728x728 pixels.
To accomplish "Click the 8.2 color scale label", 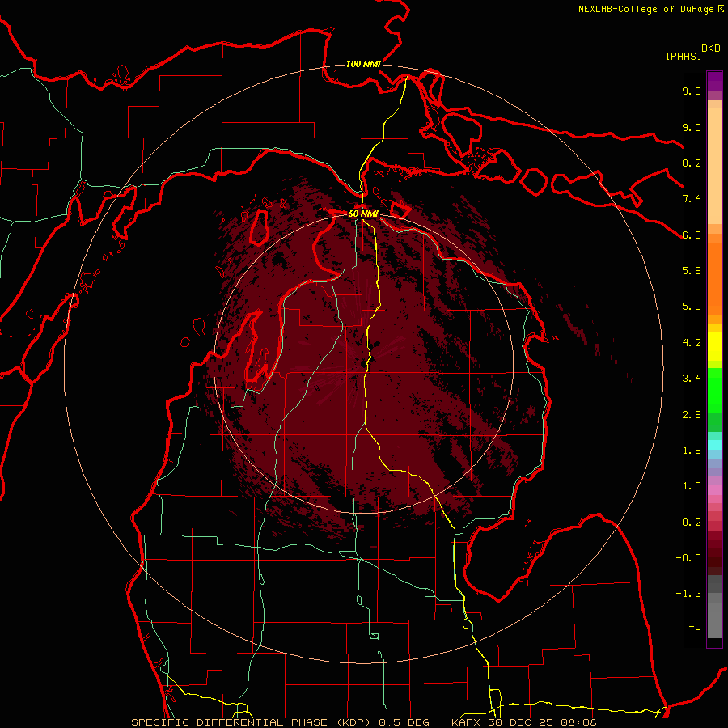I will (692, 163).
